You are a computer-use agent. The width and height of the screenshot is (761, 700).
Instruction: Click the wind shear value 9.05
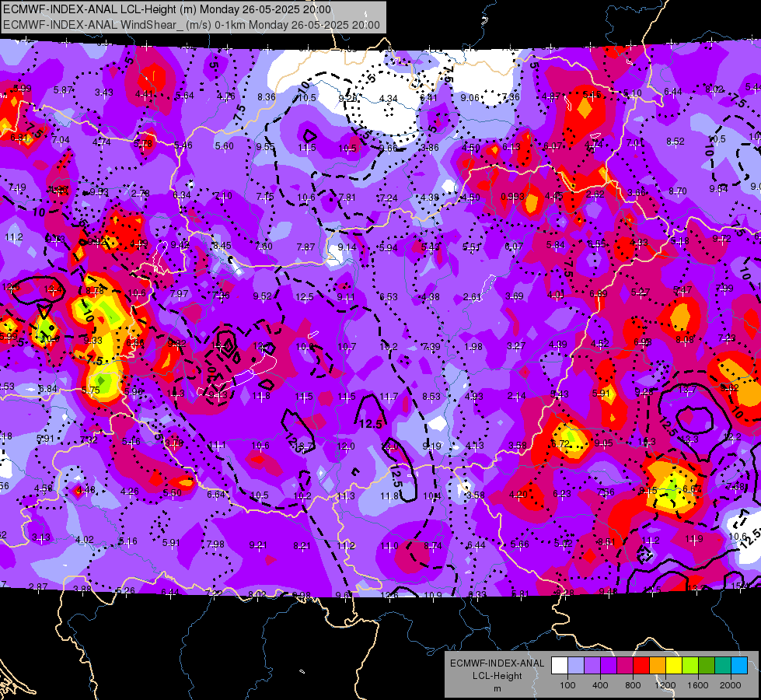(x=603, y=443)
